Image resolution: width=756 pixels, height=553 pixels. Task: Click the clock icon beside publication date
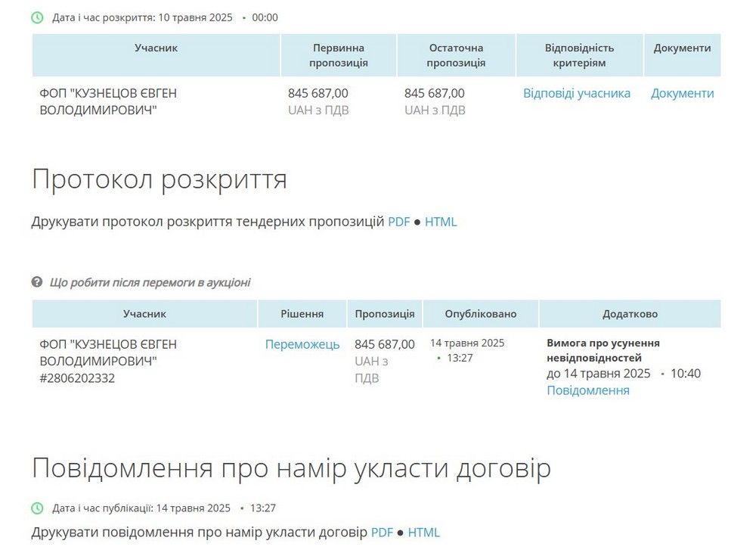[x=37, y=508]
